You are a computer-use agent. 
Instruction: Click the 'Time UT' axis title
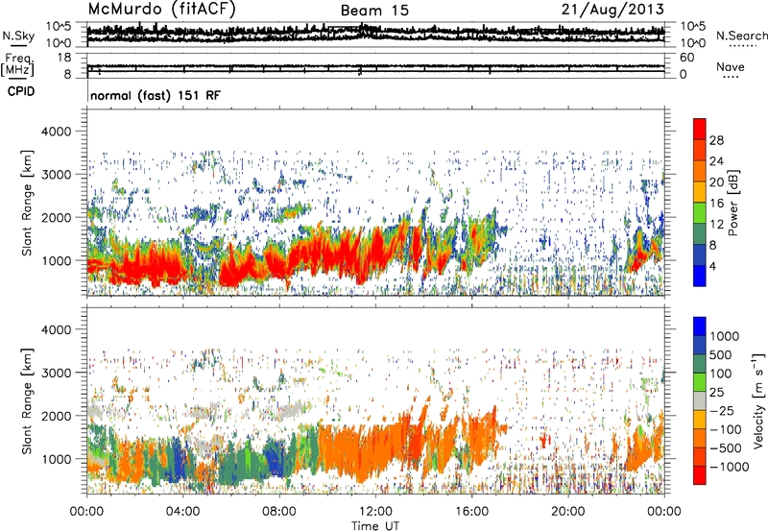(375, 526)
